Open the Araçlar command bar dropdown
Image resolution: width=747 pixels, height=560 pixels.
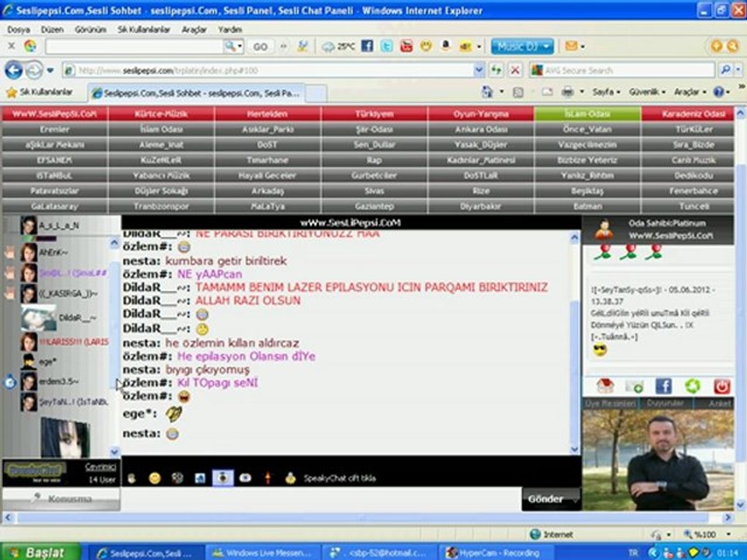[x=690, y=92]
